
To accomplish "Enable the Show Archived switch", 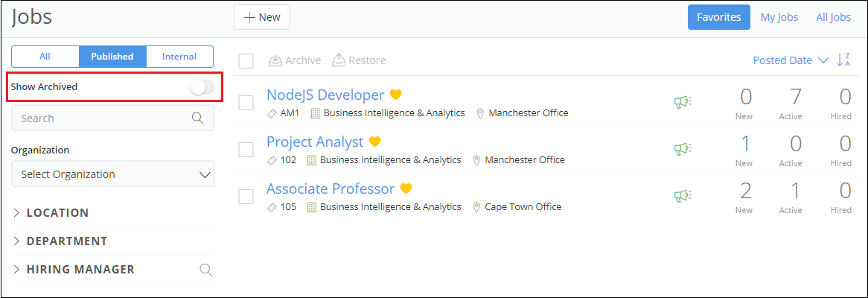I will pyautogui.click(x=202, y=87).
